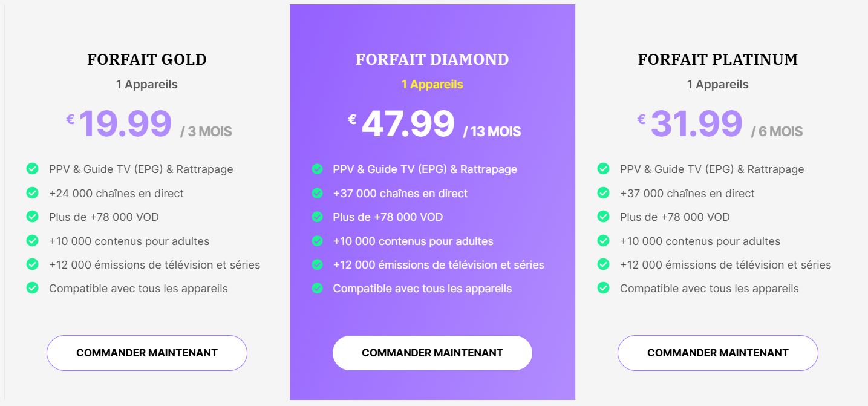Image resolution: width=868 pixels, height=406 pixels.
Task: Click check icon beside Platinum PPV & Guide TV
Action: 603,169
